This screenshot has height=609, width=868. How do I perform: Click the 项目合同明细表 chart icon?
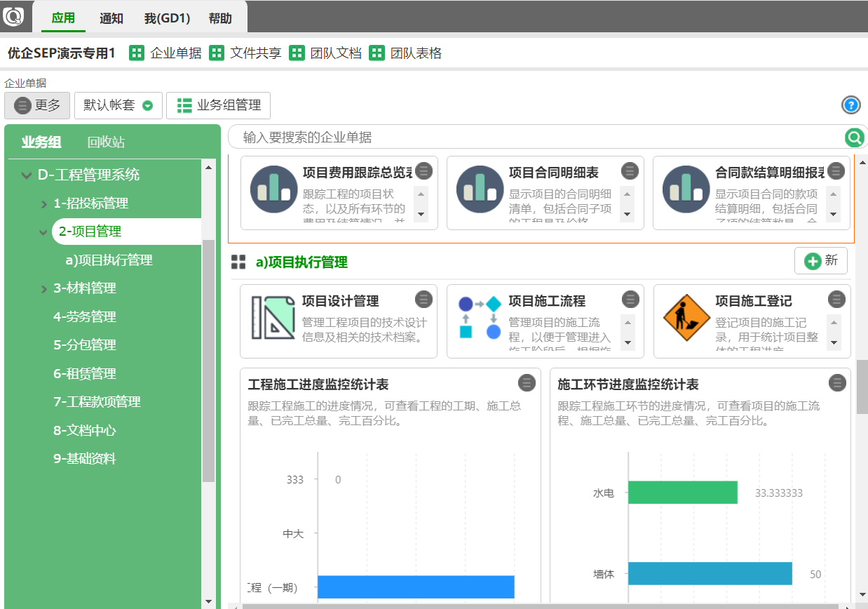coord(480,189)
